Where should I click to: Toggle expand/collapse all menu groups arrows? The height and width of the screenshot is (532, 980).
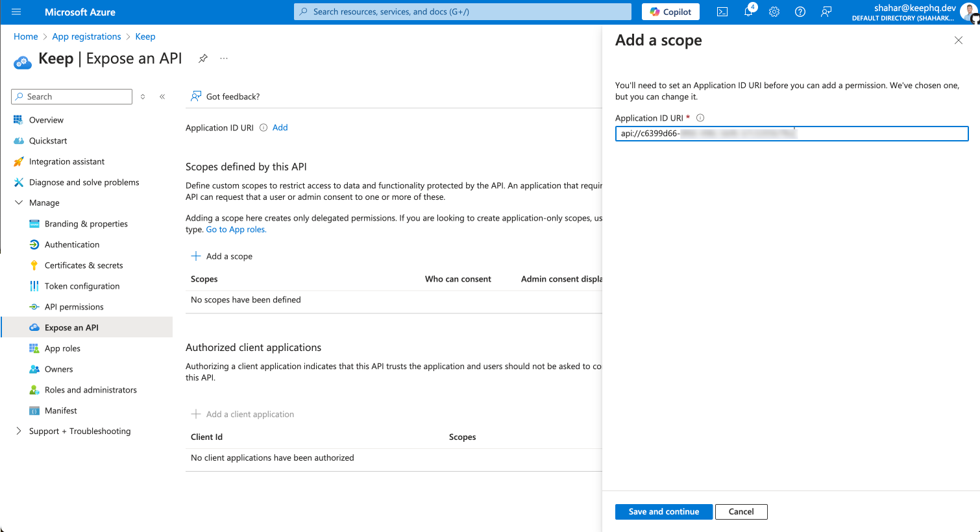click(x=143, y=97)
